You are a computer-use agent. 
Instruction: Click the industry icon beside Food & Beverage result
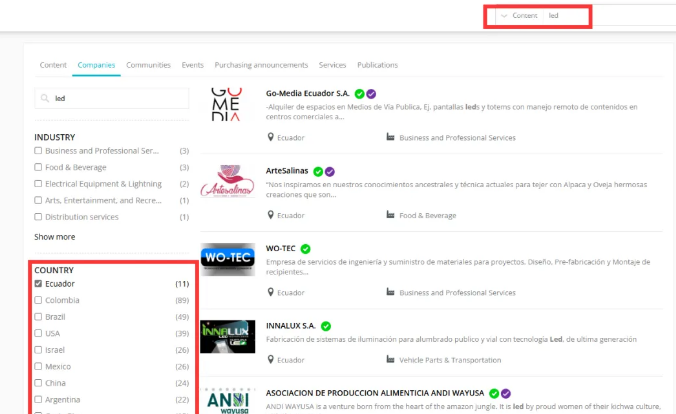point(390,215)
